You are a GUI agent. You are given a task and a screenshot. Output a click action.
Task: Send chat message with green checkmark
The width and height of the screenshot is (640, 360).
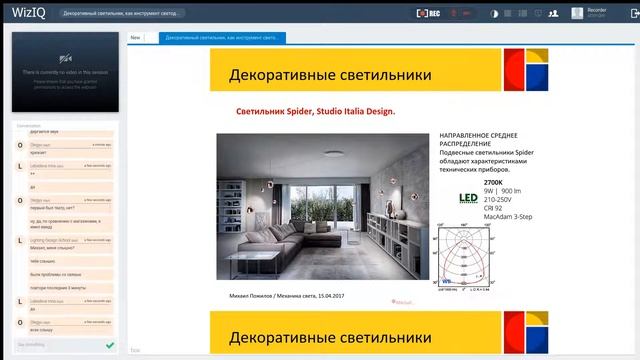pyautogui.click(x=110, y=345)
